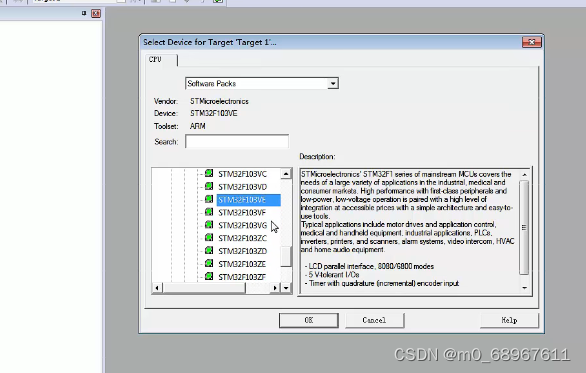Select highlighted device STM32F103VE
Viewport: 586px width, 373px height.
[249, 200]
